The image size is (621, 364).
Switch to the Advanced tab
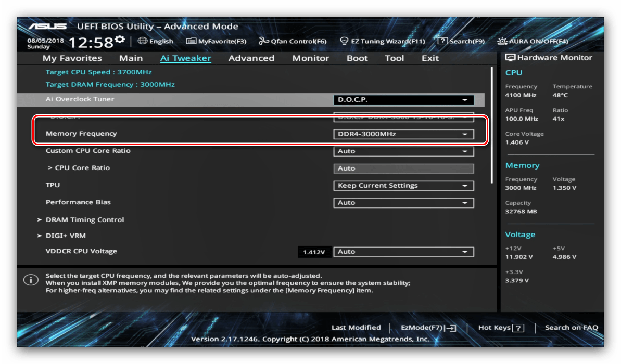(251, 58)
